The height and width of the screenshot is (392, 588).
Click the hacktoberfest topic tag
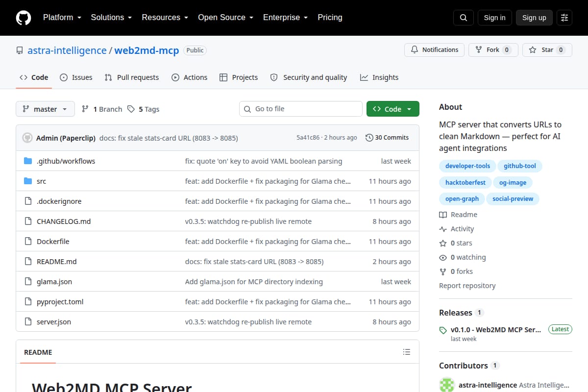[x=465, y=183]
